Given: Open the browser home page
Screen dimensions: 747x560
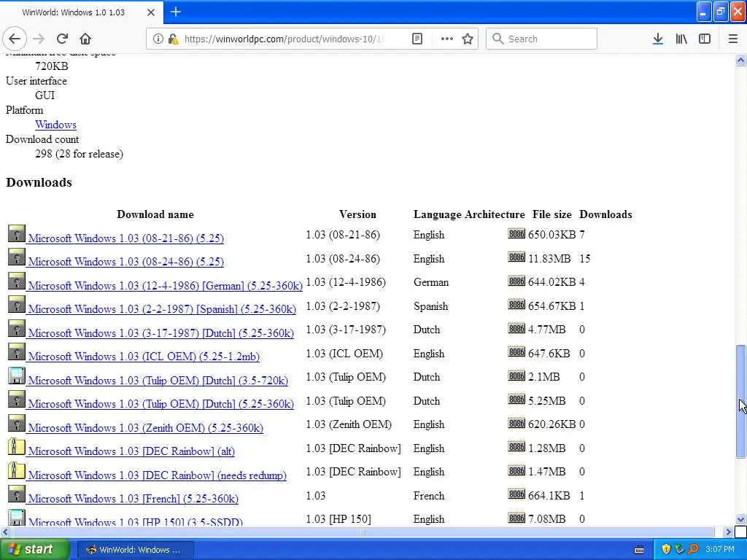Looking at the screenshot, I should [x=85, y=39].
